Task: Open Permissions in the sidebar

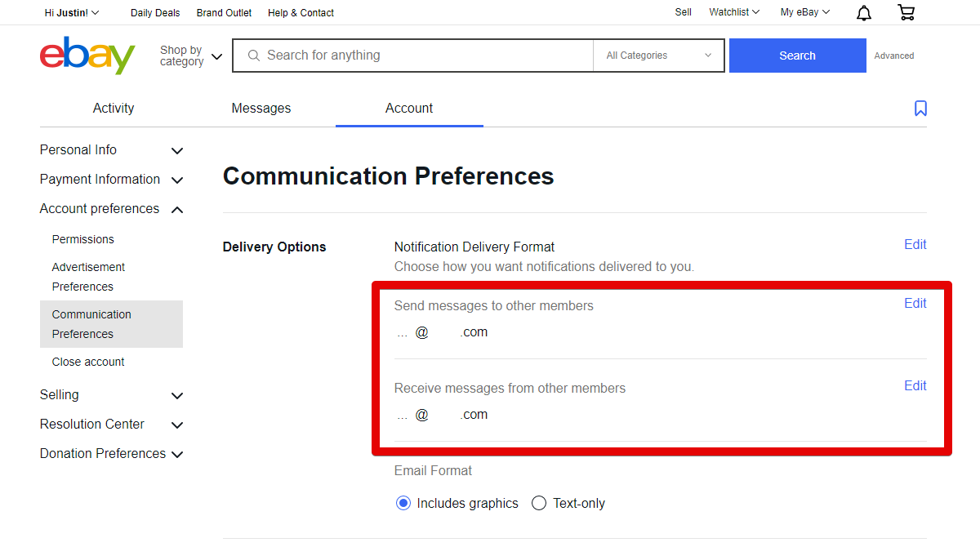Action: [83, 239]
